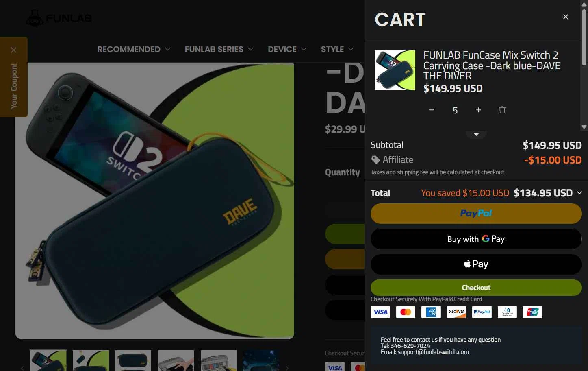Viewport: 588px width, 371px height.
Task: Click the scrollbar down arrow in cart
Action: 584,127
